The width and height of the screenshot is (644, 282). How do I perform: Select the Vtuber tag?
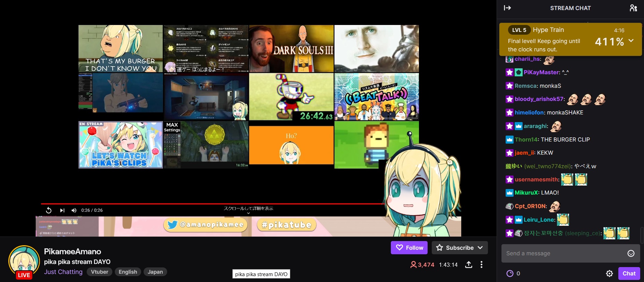tap(100, 272)
